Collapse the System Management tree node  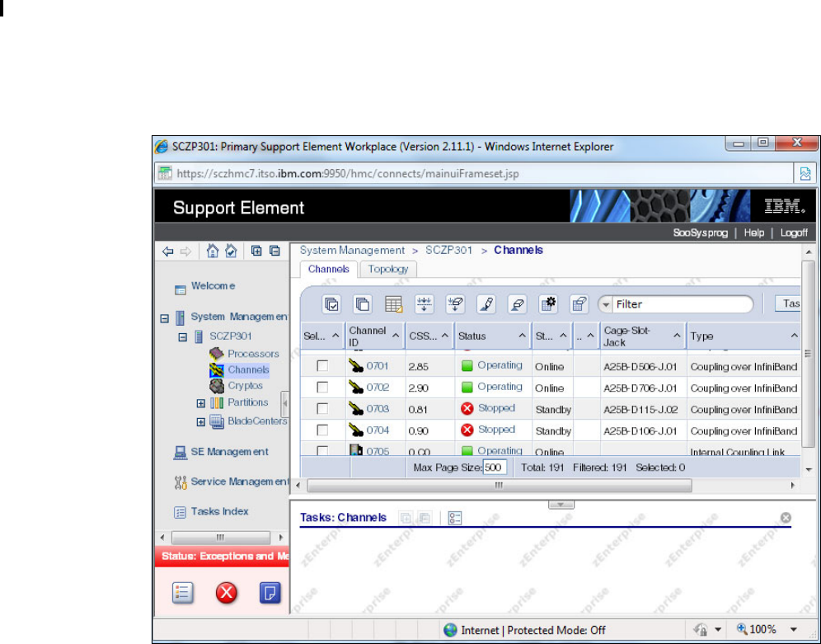(x=164, y=317)
